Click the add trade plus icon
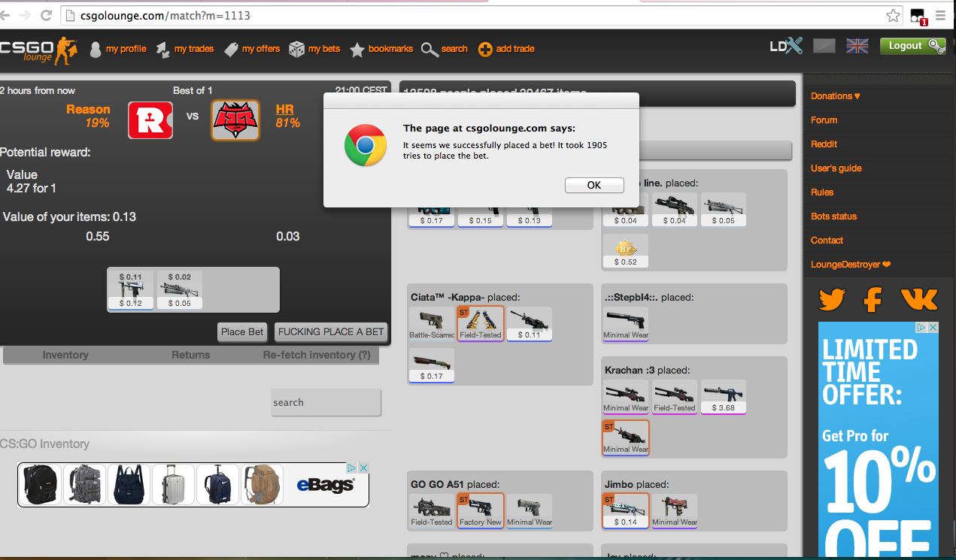Image resolution: width=956 pixels, height=560 pixels. [x=485, y=50]
